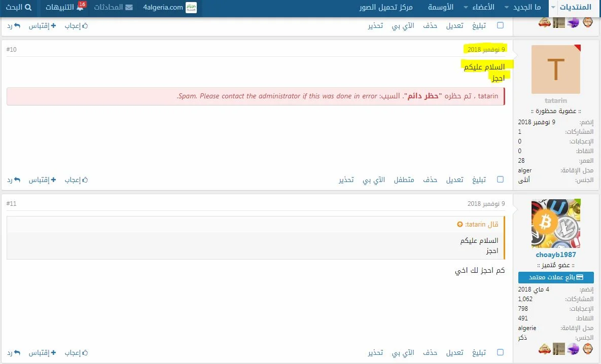
Task: Like post #10 with the thumbs-up (إعجاب)
Action: coord(85,179)
